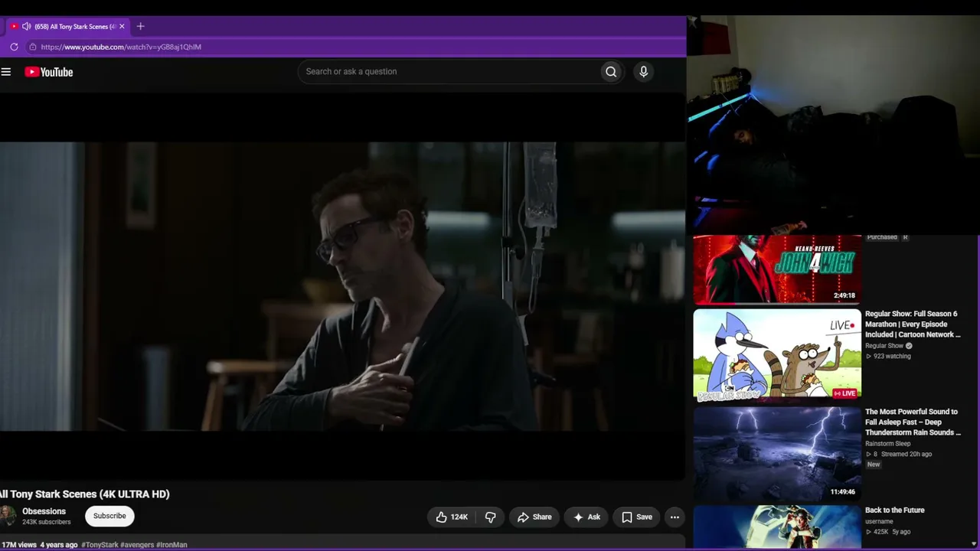Image resolution: width=980 pixels, height=551 pixels.
Task: Dislike the video
Action: (x=491, y=517)
